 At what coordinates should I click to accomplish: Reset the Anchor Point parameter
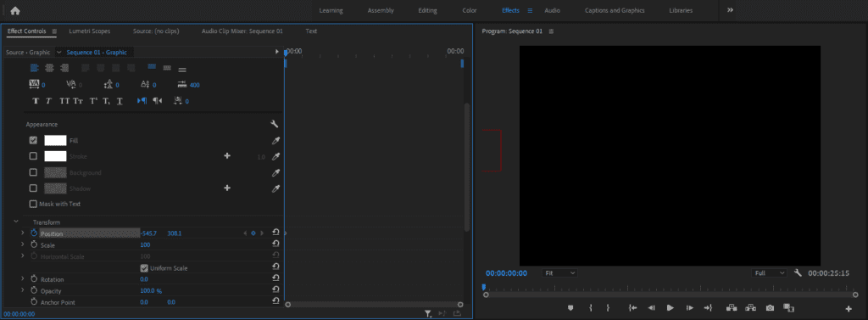[275, 301]
